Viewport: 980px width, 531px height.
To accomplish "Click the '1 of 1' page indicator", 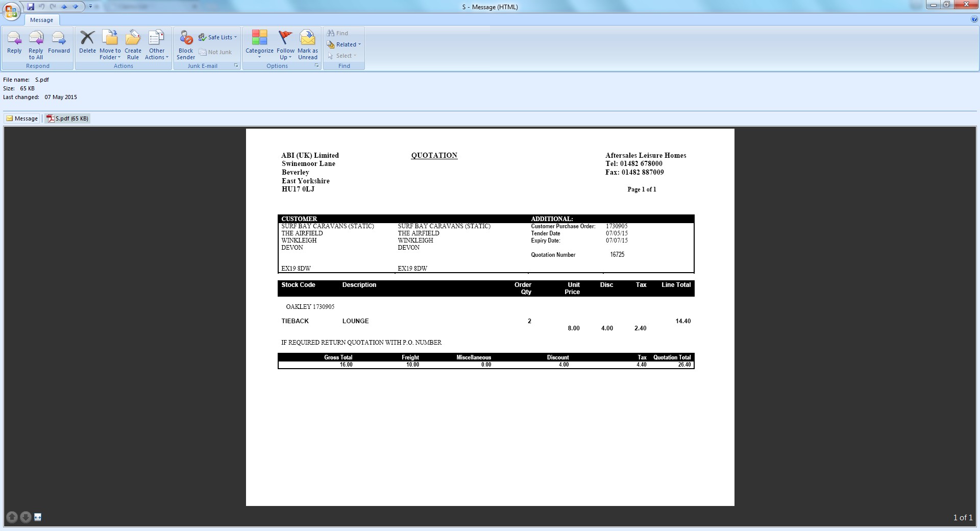I will point(963,518).
